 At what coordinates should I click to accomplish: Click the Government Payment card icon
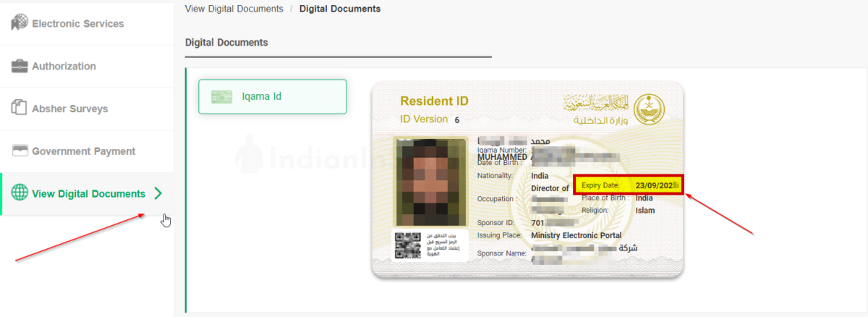20,151
